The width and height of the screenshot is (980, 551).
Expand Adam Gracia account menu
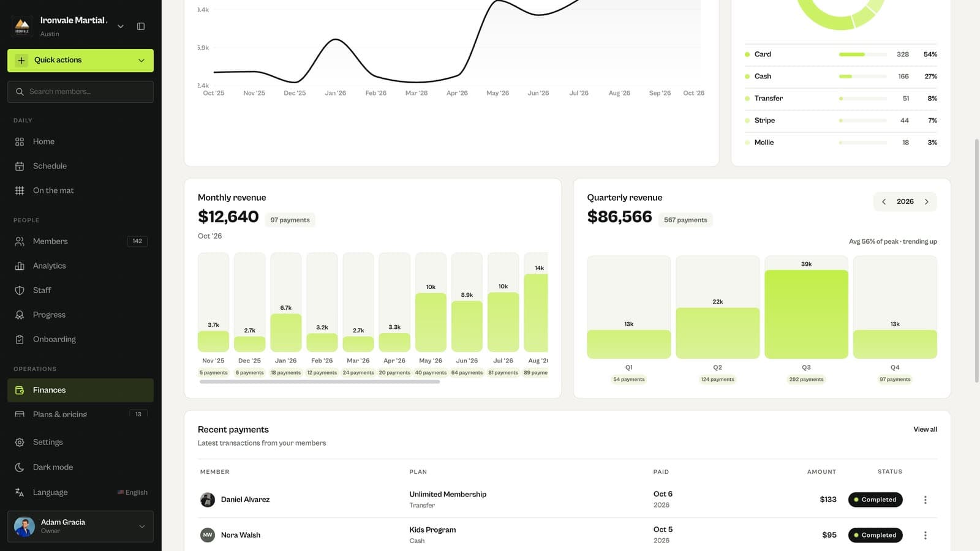(x=80, y=527)
